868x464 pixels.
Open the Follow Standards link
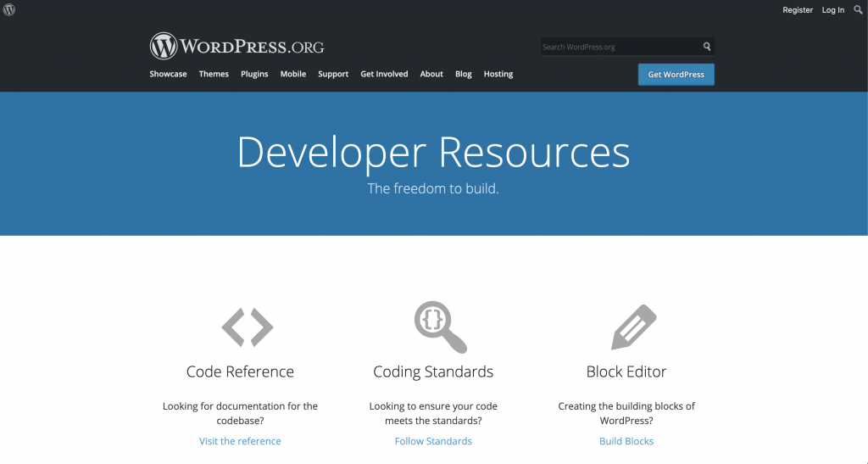pos(433,441)
